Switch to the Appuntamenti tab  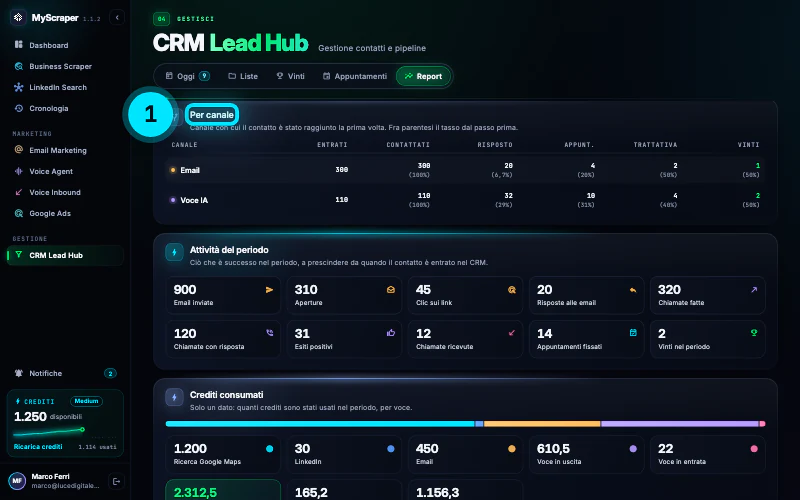(x=355, y=76)
